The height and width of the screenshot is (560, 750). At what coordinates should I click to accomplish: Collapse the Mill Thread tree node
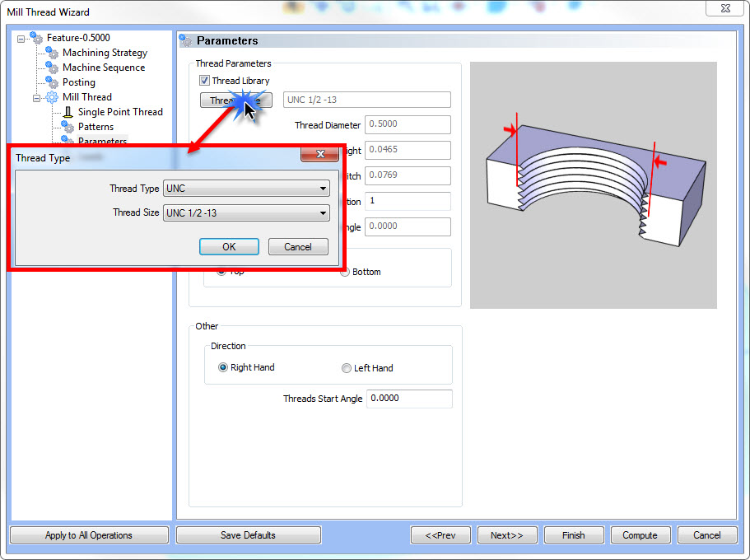(36, 98)
